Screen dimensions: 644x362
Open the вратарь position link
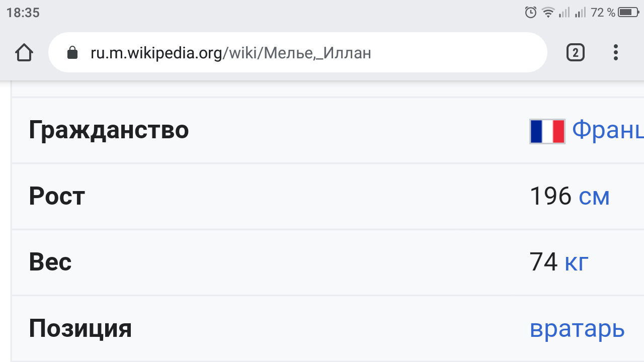click(x=577, y=328)
